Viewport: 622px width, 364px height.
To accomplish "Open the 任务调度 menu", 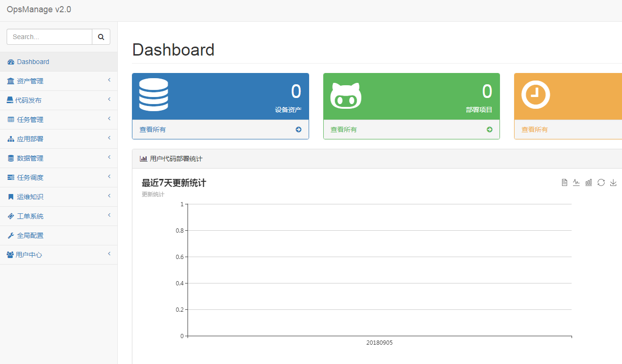I will click(58, 178).
